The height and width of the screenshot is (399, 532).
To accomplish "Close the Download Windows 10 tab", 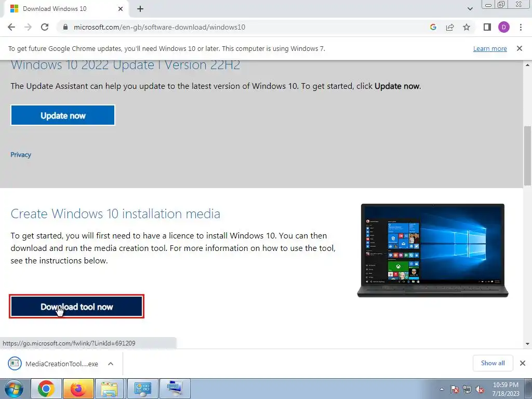I will tap(121, 9).
